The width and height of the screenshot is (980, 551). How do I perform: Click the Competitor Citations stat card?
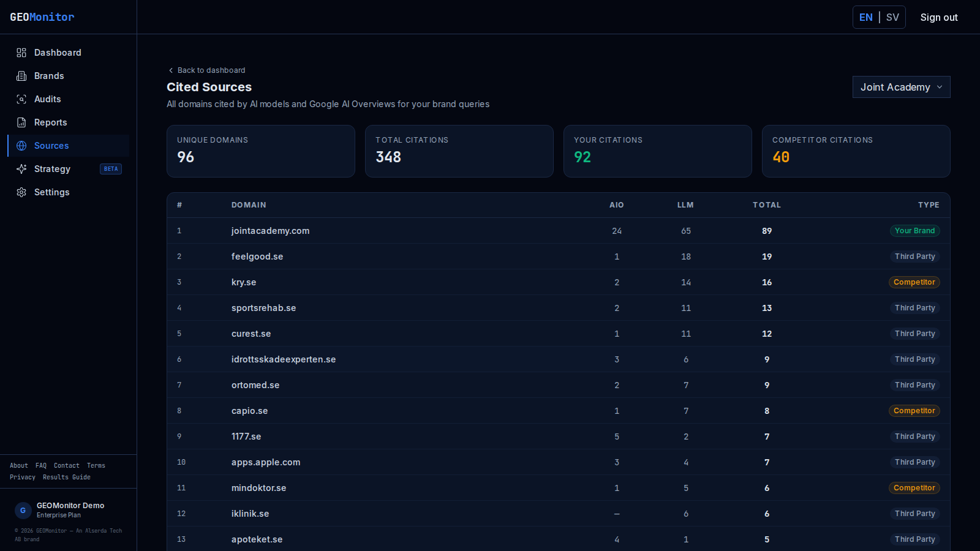856,151
